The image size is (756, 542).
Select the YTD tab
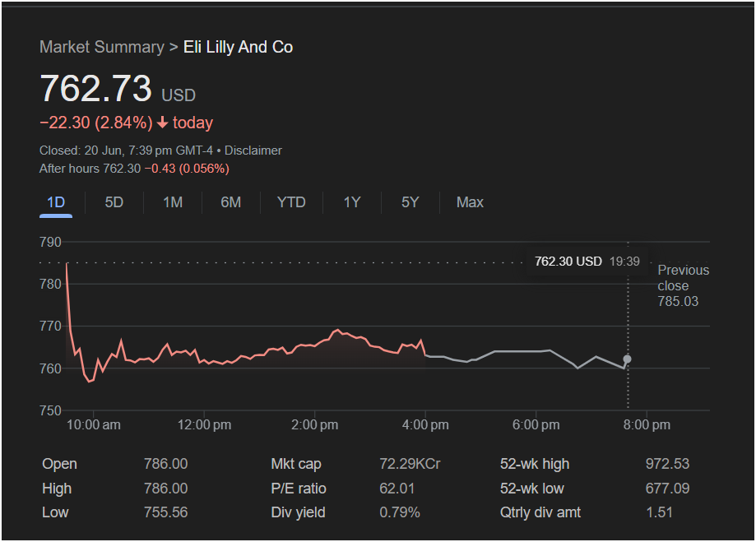click(x=291, y=202)
